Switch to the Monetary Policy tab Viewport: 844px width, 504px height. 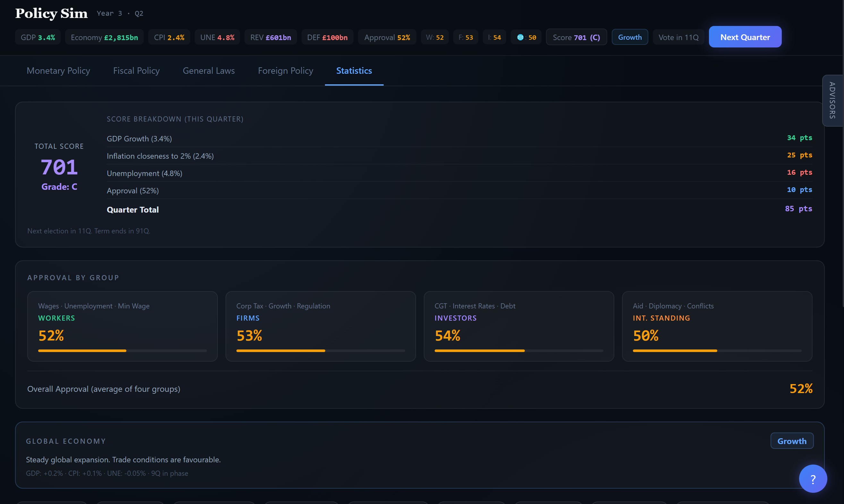pyautogui.click(x=58, y=71)
